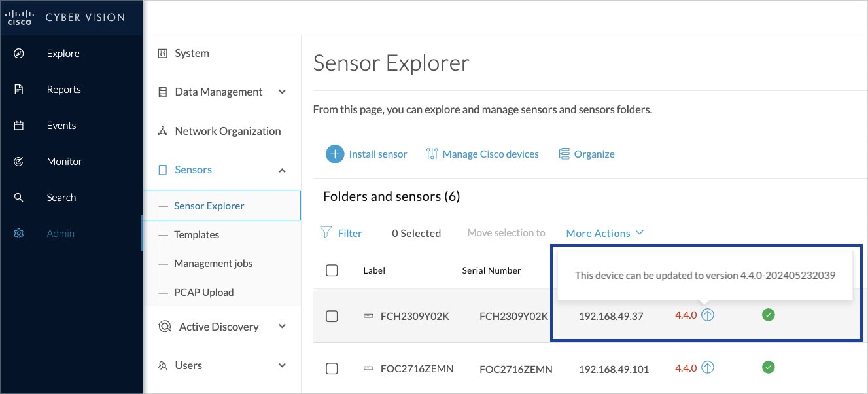Click label cell FOC2716ZEMN

click(x=417, y=369)
